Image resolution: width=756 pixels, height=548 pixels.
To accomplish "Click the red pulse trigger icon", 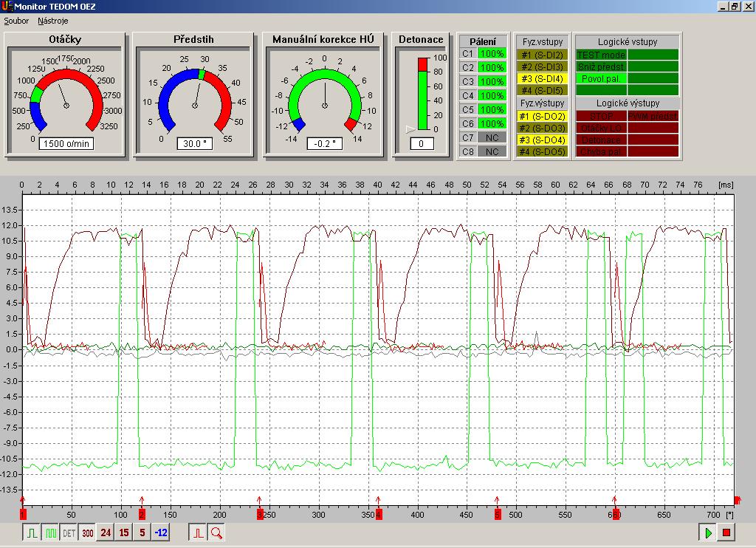I will tap(198, 532).
